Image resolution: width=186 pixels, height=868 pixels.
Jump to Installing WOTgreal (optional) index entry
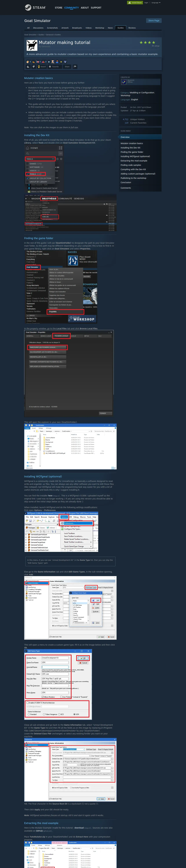pyautogui.click(x=135, y=156)
